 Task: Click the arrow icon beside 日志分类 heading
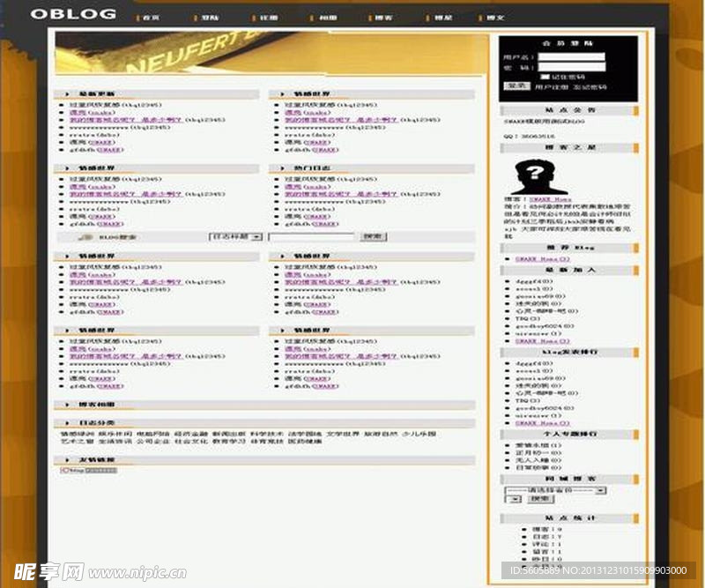[67, 423]
